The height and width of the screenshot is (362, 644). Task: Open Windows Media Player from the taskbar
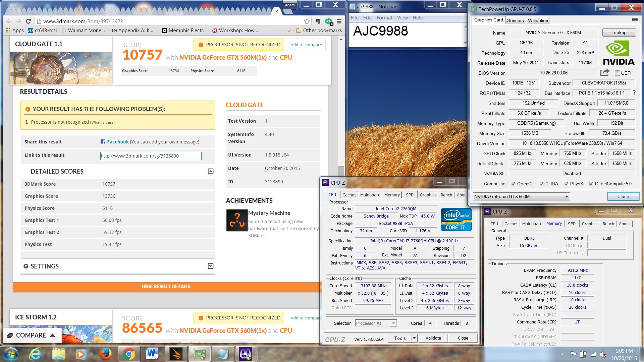(80, 354)
